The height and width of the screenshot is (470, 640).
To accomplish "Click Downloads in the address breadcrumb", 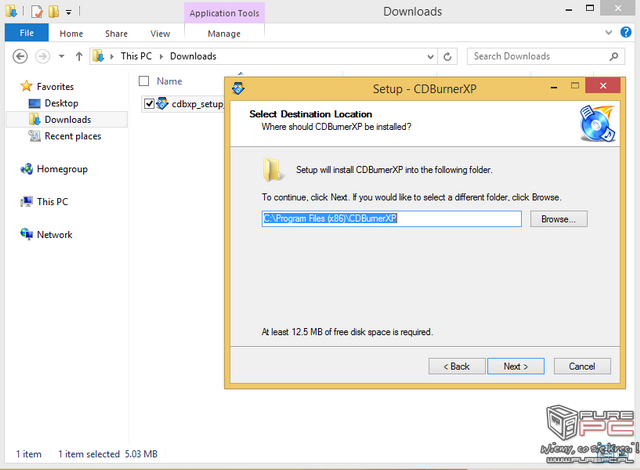I will [193, 56].
